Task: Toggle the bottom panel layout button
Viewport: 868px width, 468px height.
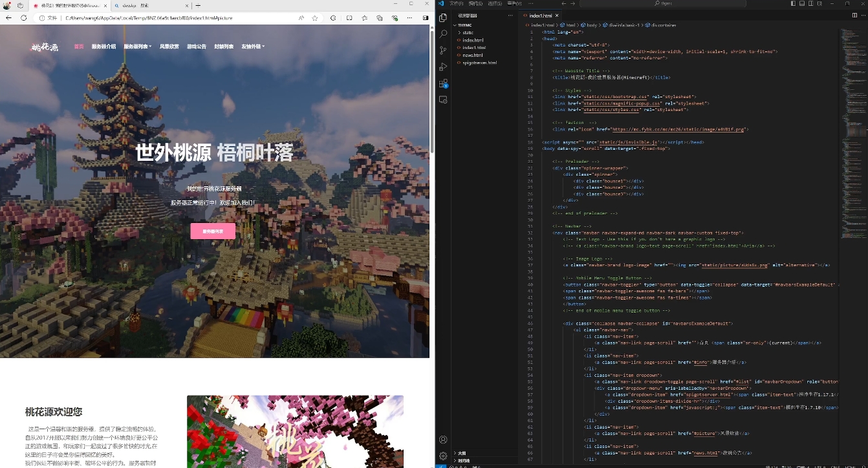Action: (x=802, y=4)
